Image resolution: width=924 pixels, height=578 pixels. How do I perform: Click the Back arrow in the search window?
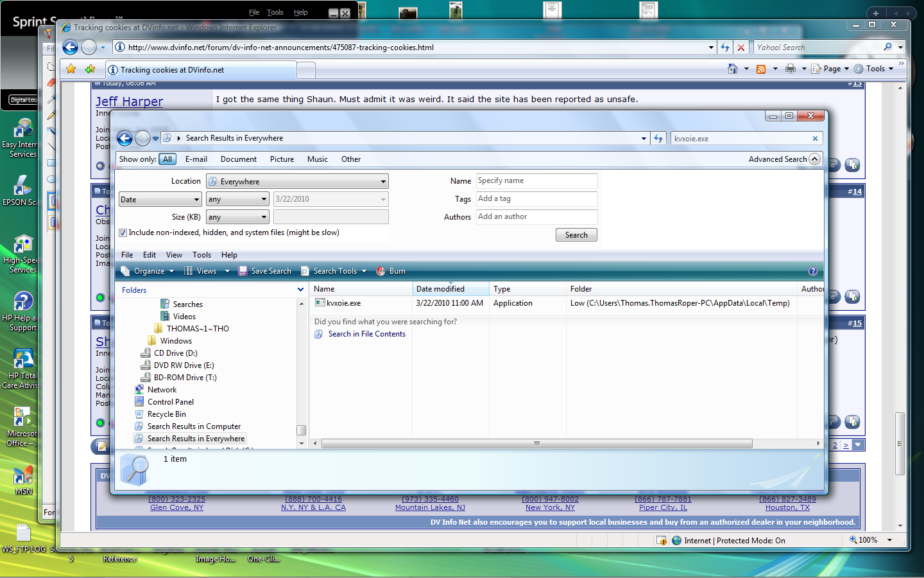(125, 138)
